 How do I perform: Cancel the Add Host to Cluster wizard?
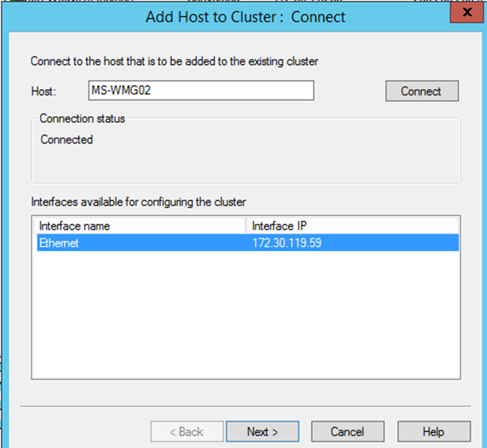coord(347,431)
